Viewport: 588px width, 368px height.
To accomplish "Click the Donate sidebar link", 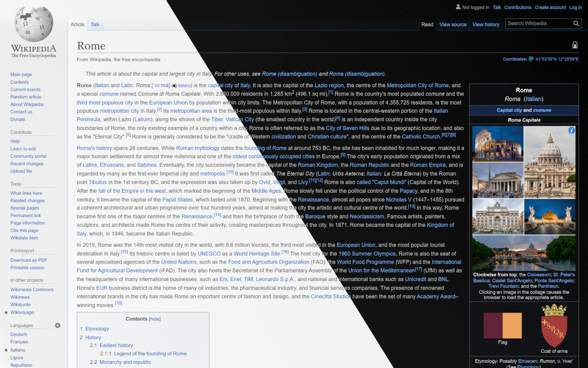I will pos(18,119).
